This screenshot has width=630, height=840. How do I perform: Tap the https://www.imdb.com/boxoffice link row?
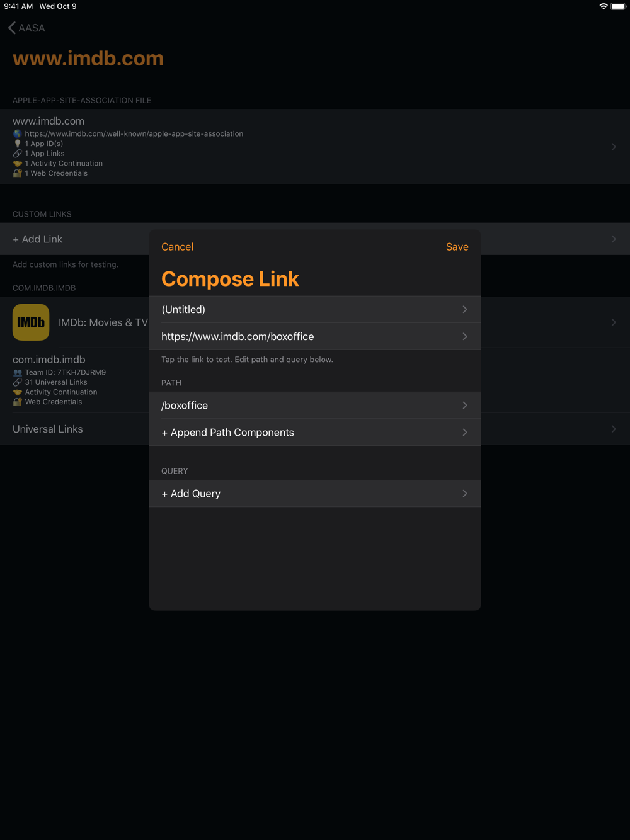[315, 337]
